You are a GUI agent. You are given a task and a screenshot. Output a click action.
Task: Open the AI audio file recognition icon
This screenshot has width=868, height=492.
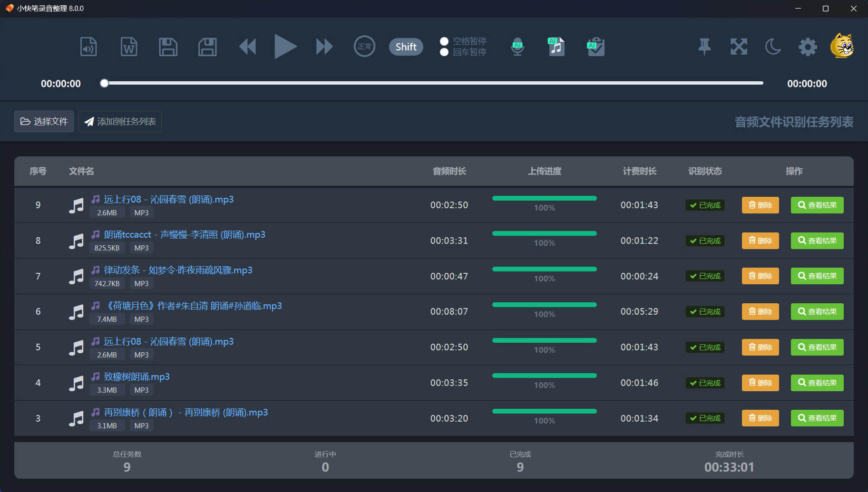pos(556,47)
